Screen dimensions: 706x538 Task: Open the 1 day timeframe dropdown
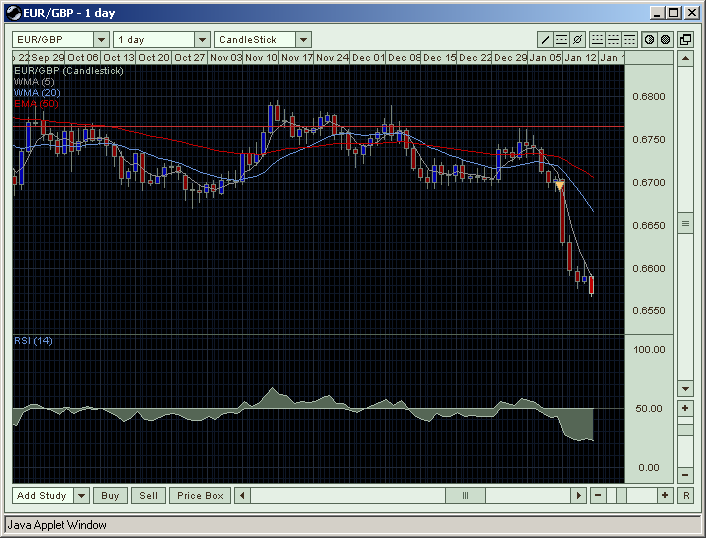click(201, 40)
